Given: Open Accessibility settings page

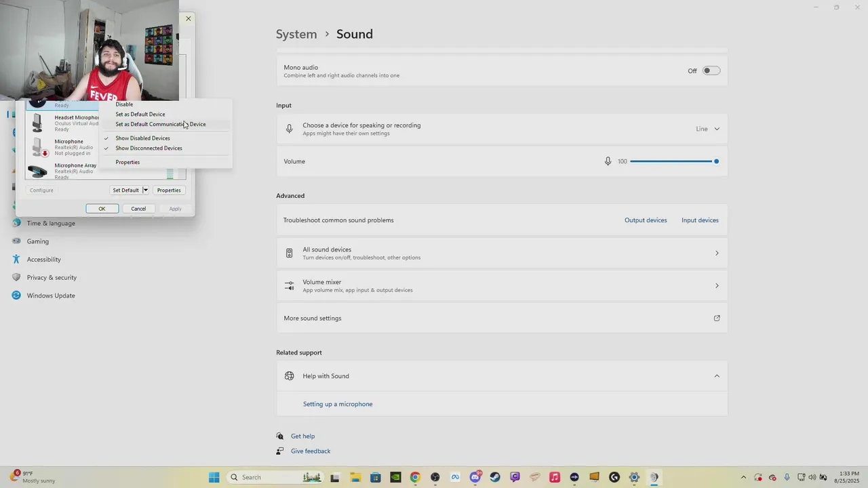Looking at the screenshot, I should tap(44, 260).
